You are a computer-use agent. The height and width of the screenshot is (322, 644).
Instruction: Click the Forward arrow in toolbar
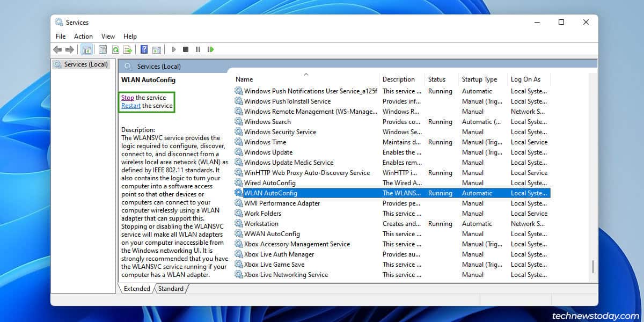coord(70,49)
